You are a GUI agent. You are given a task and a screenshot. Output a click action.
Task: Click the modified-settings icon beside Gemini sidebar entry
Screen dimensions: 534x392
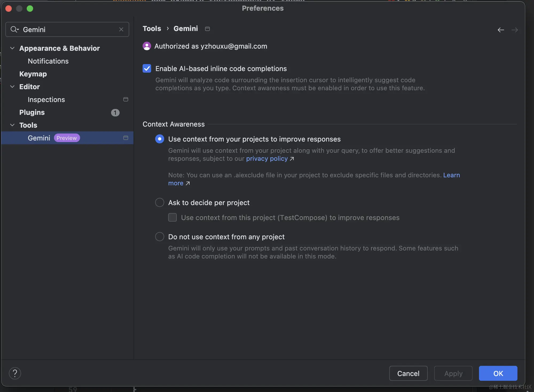(x=125, y=138)
